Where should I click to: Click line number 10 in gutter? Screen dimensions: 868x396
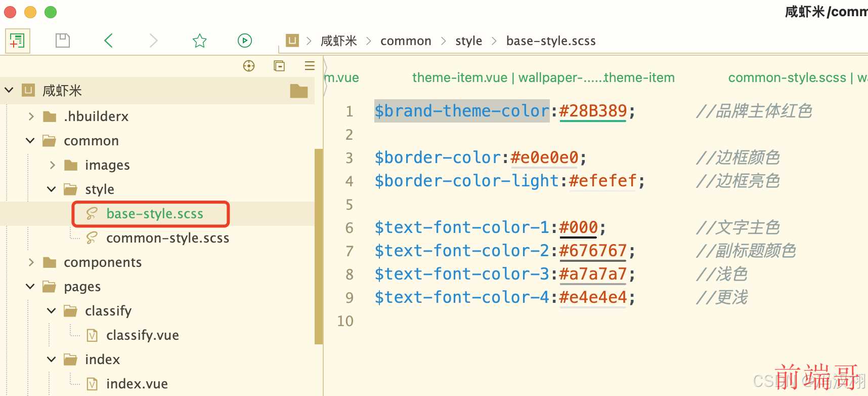[345, 321]
